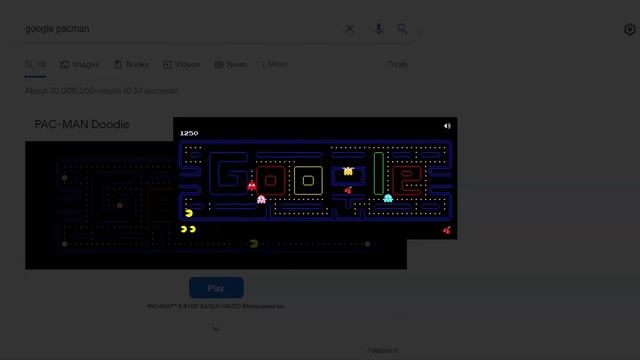Click the Feedback link
This screenshot has height=360, width=640.
pos(383,350)
